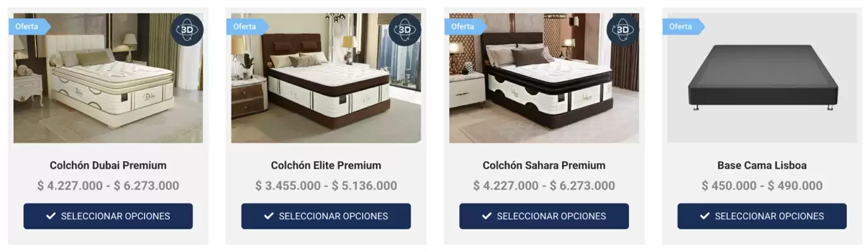This screenshot has height=252, width=868.
Task: View Base Cama Lisboa product image
Action: point(762,78)
